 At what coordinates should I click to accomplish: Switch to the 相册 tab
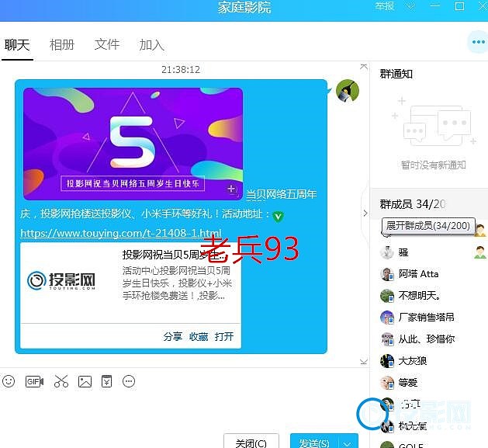pos(62,45)
